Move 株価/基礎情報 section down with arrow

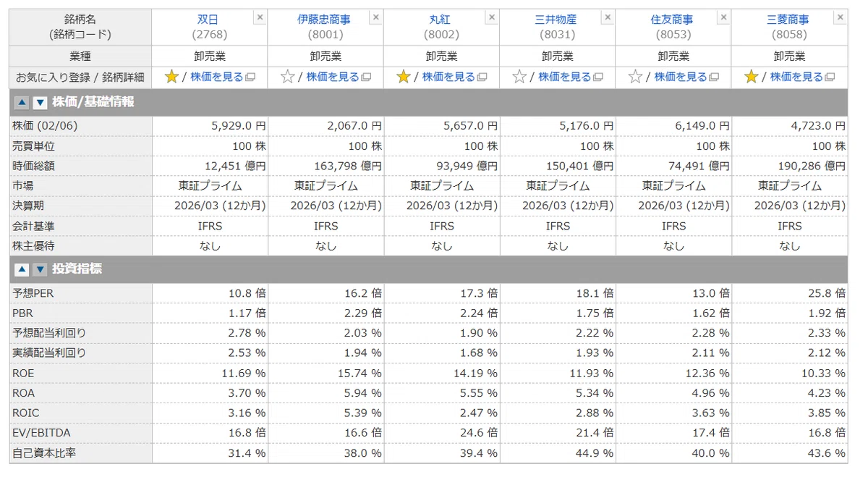pos(40,103)
